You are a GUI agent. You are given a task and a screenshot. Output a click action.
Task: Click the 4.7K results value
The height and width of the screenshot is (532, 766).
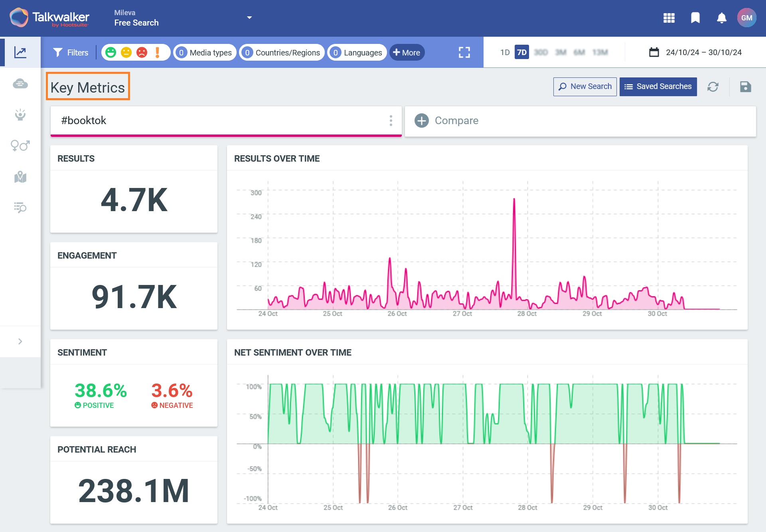[x=134, y=200]
